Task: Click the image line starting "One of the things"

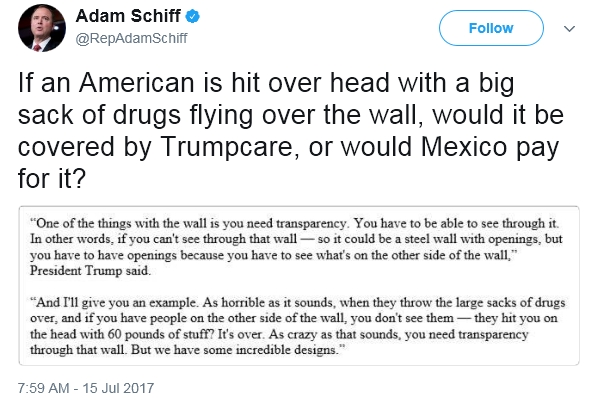Action: click(294, 223)
